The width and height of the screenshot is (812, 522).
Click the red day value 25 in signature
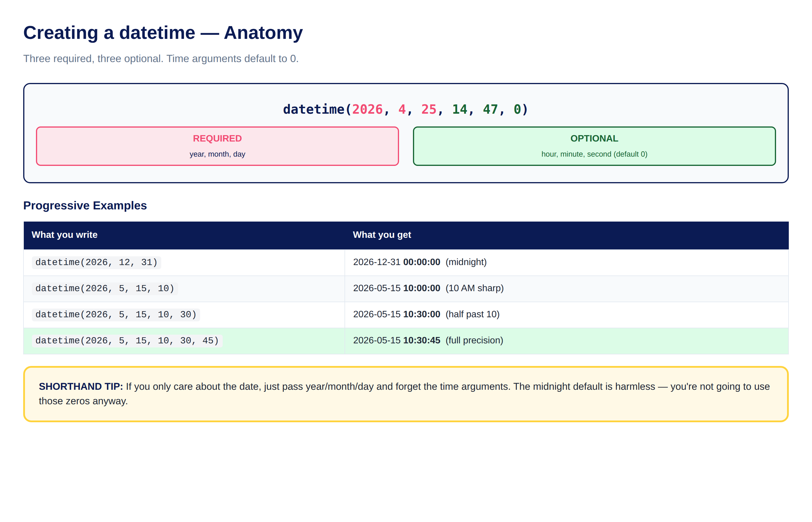point(429,110)
